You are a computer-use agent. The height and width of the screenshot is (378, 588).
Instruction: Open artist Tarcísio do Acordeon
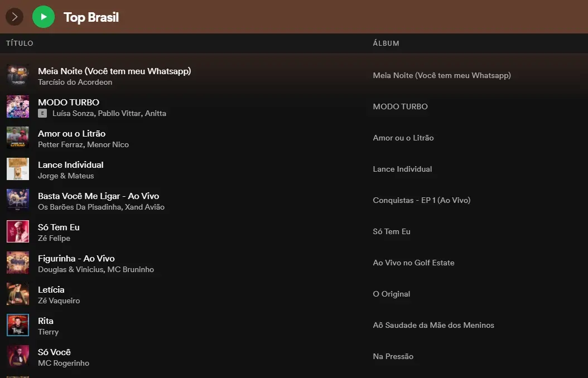tap(75, 82)
